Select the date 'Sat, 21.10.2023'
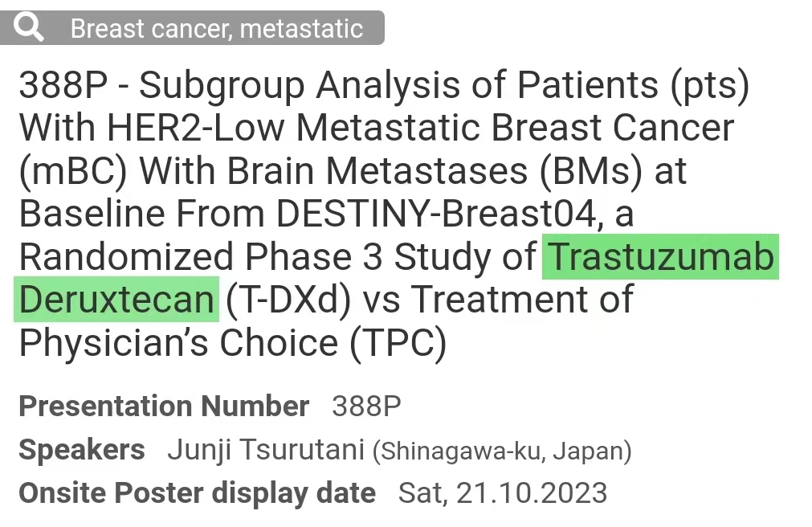Image resolution: width=812 pixels, height=527 pixels. point(503,492)
